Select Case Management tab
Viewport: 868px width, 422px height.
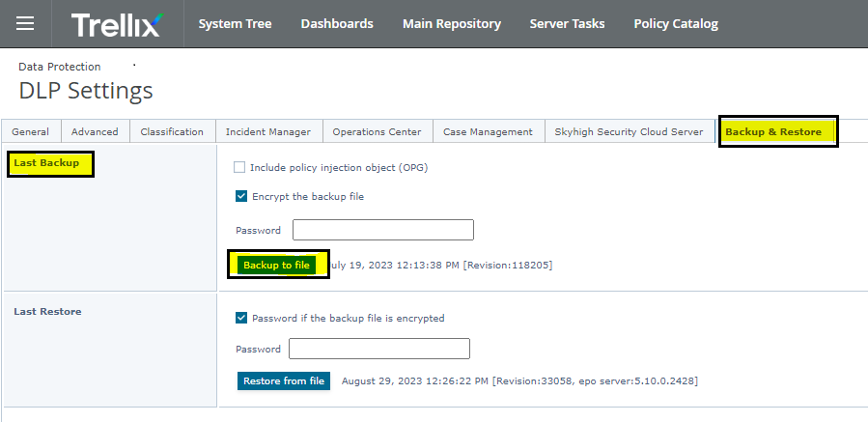click(x=489, y=131)
